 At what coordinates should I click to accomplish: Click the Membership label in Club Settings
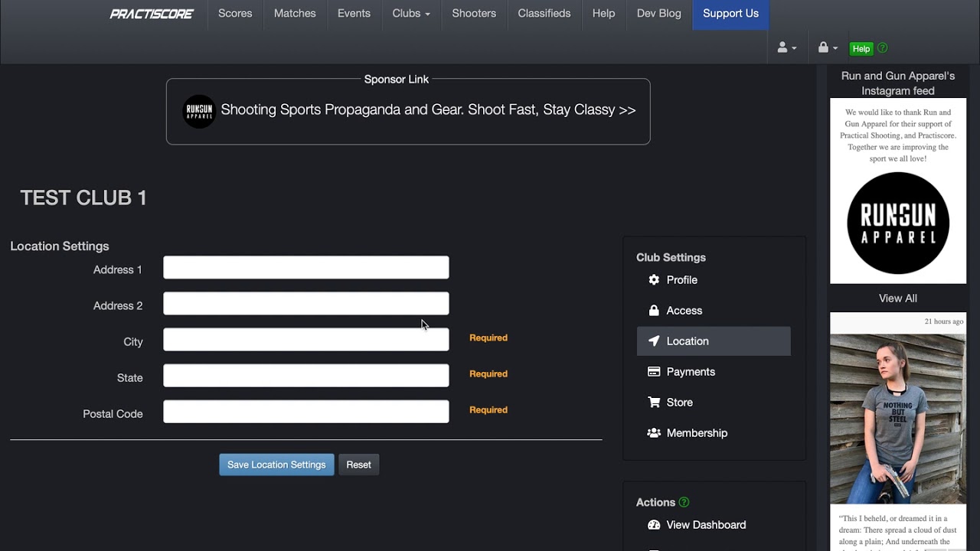[697, 433]
